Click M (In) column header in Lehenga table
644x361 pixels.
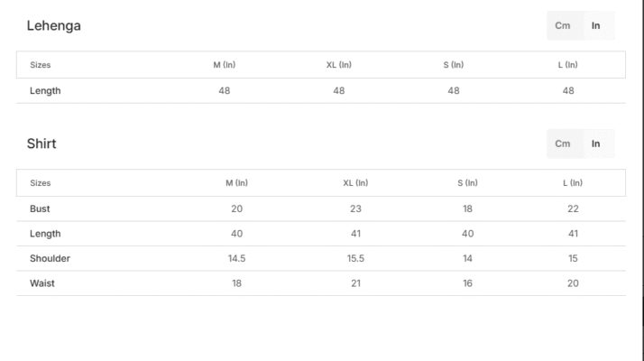[224, 65]
